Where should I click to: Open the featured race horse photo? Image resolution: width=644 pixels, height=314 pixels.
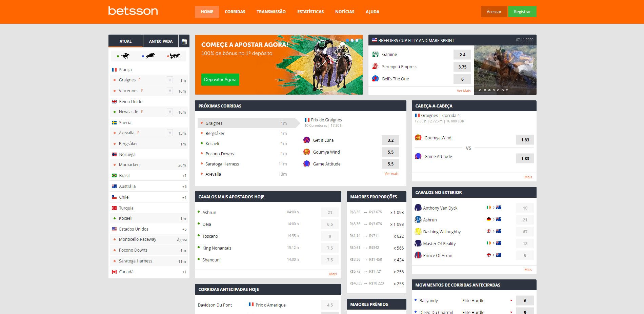point(505,70)
